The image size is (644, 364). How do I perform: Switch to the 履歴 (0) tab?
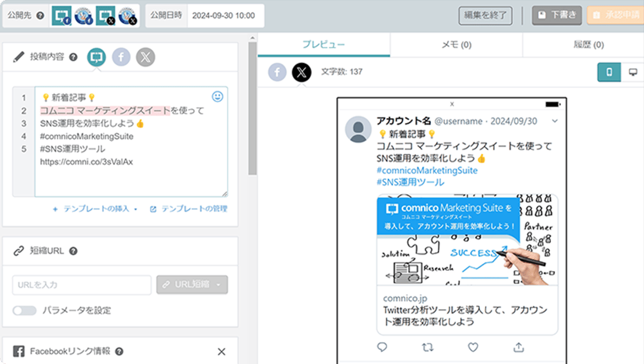589,45
